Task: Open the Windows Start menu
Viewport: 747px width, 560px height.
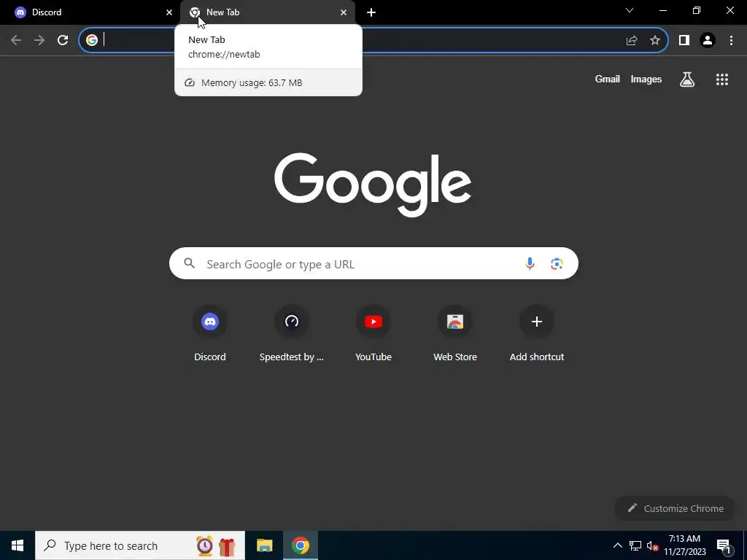Action: [18, 545]
